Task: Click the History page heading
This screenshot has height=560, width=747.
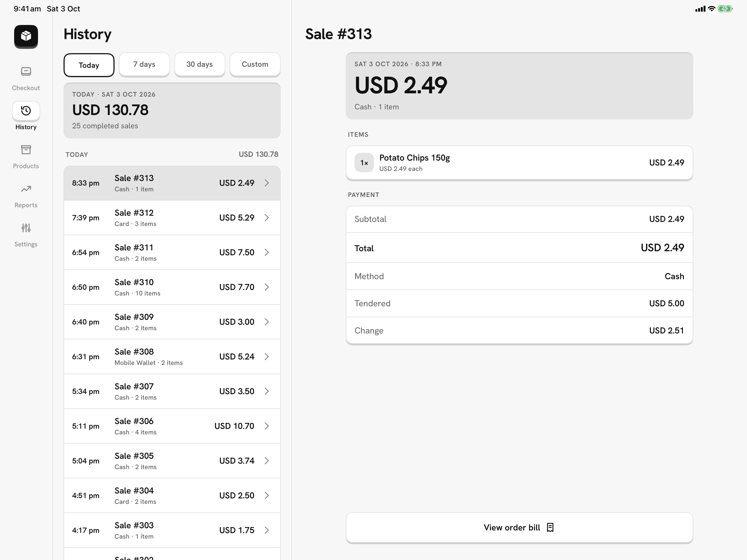Action: coord(87,34)
